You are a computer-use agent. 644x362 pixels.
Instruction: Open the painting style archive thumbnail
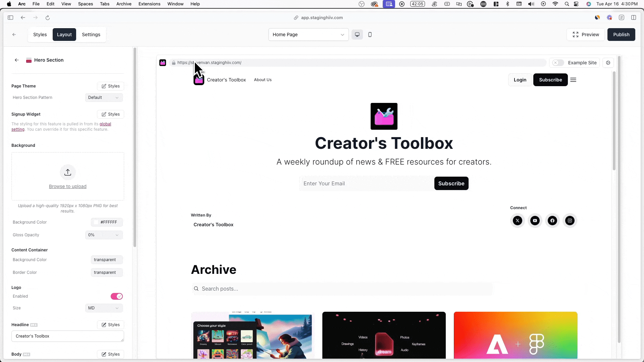tap(253, 335)
